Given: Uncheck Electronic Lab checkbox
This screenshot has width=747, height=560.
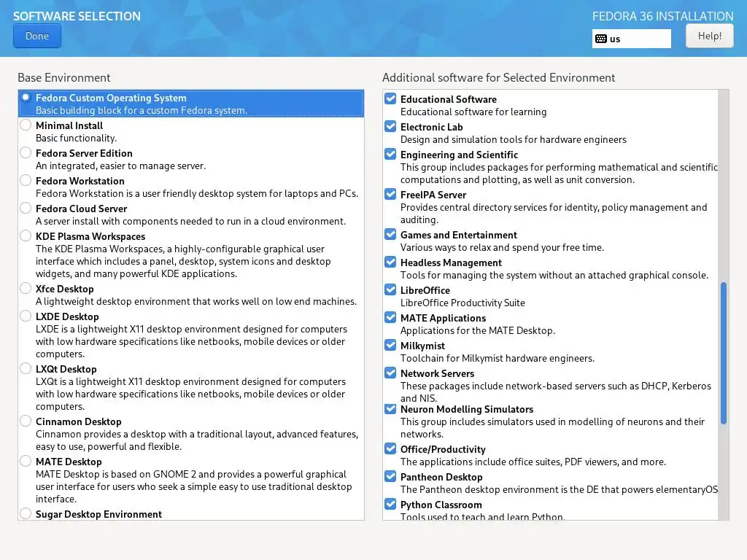Looking at the screenshot, I should pos(390,126).
